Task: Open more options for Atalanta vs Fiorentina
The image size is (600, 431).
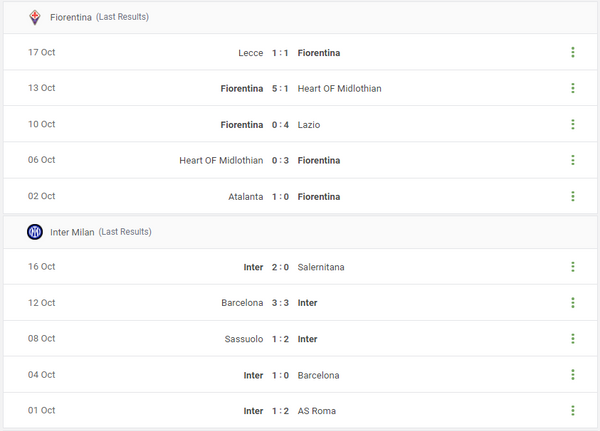Action: [573, 196]
